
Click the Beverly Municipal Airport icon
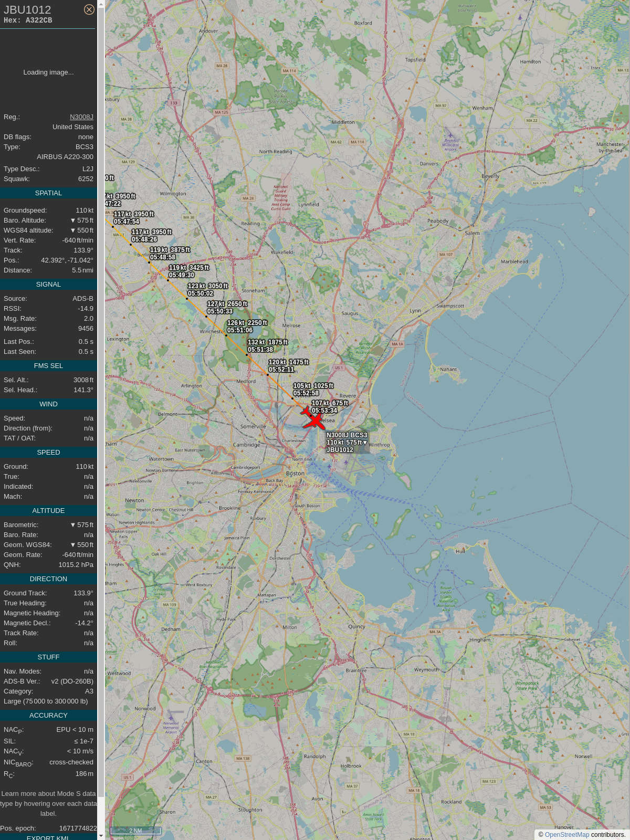coord(450,135)
